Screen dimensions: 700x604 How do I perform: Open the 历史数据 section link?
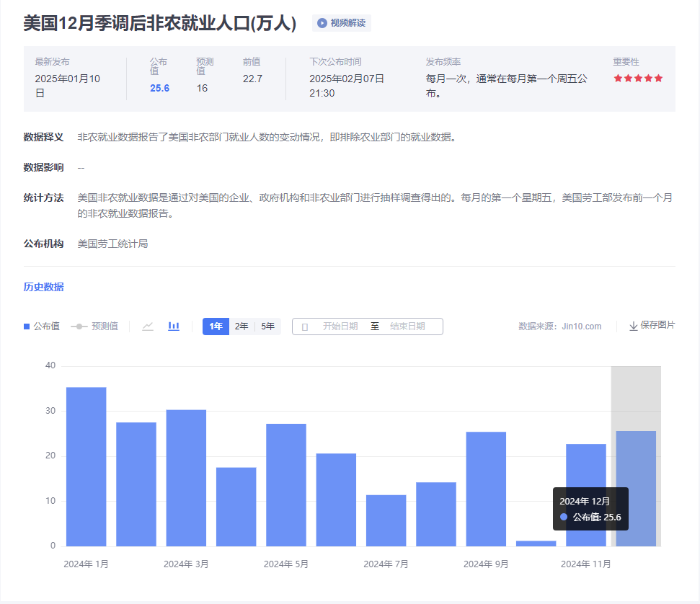click(43, 287)
